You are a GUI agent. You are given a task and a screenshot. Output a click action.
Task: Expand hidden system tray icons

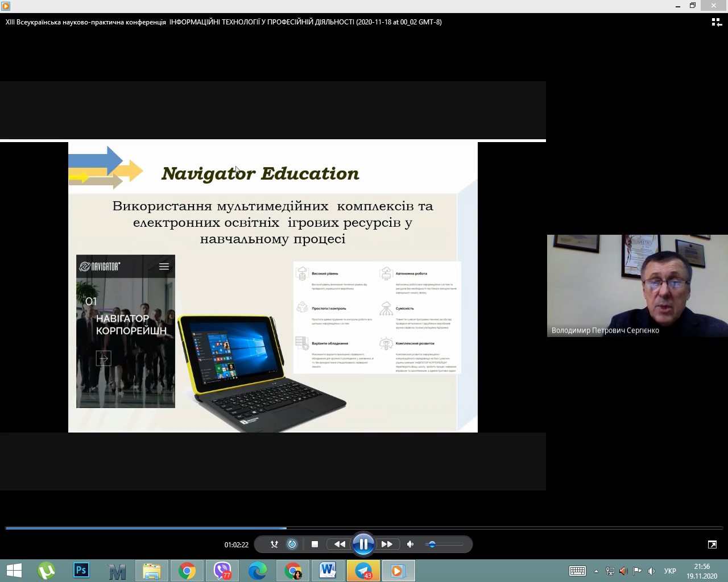pos(596,571)
